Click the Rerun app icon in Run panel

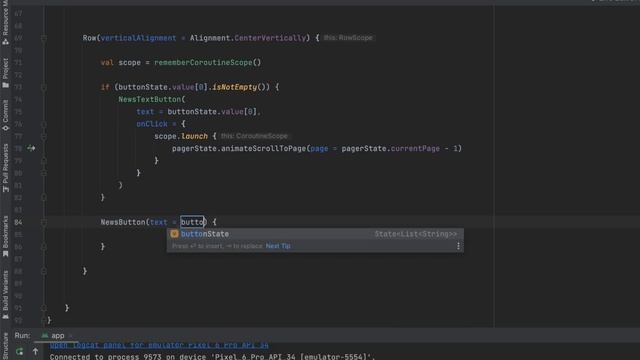tap(19, 351)
